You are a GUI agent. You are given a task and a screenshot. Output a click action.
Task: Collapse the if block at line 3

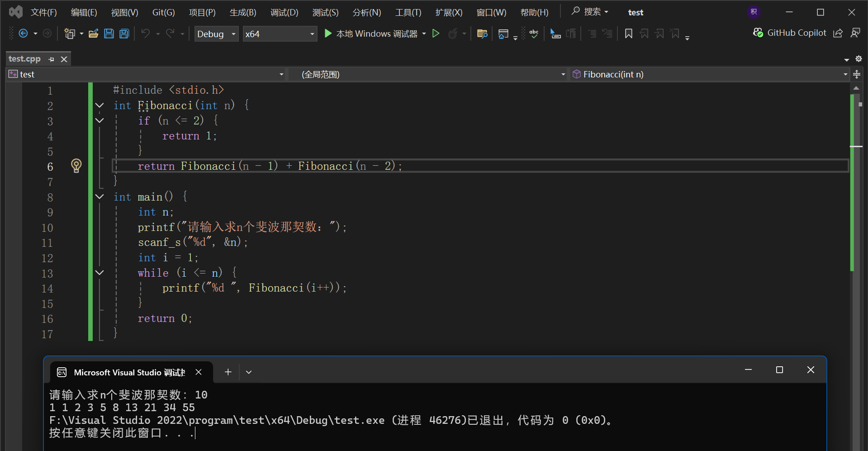[x=100, y=120]
